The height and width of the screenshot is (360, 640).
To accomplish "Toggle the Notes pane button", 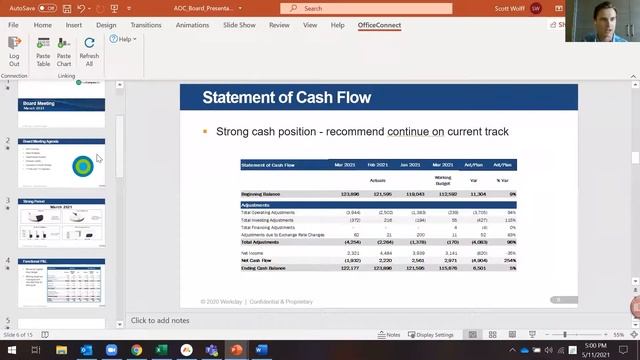I will point(389,335).
